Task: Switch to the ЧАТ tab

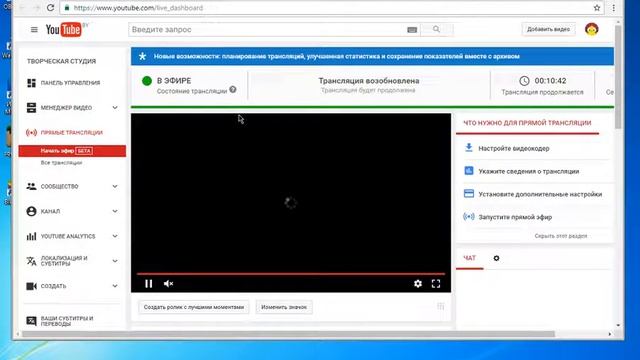Action: point(469,258)
